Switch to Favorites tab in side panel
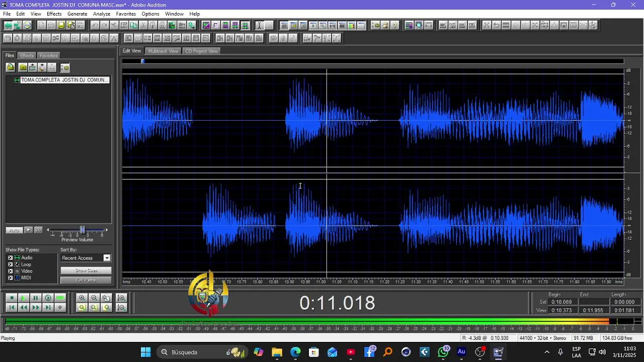The image size is (644, 362). click(x=49, y=56)
